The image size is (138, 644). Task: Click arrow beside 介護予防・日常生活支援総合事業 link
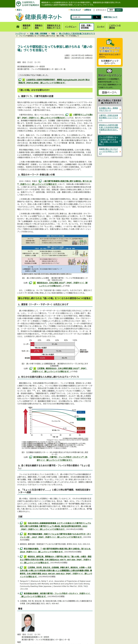120,118
